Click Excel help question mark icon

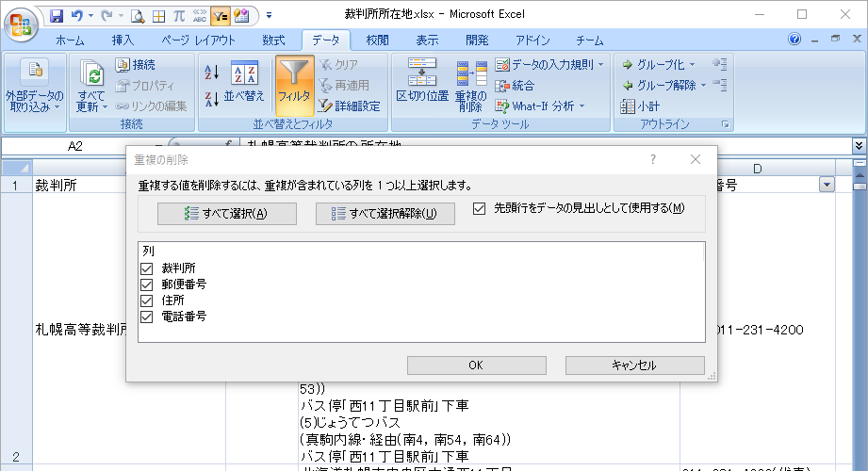pos(794,39)
